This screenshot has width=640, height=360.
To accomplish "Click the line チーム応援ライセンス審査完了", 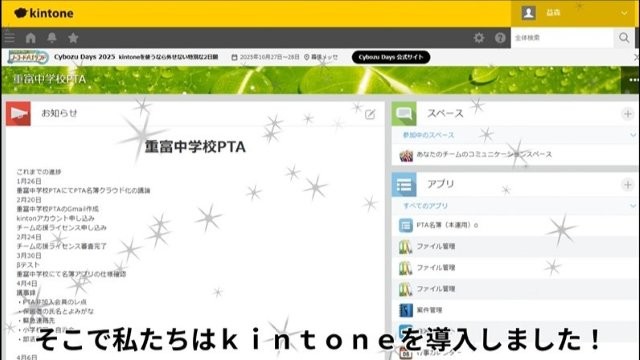I will pos(62,247).
